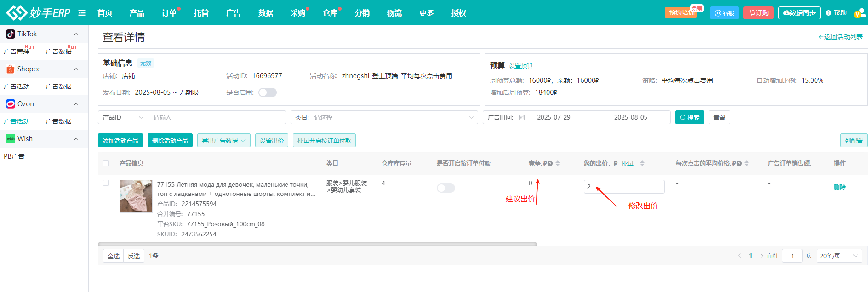
Task: Open the calendar icon in 广告时间 field
Action: [x=522, y=118]
